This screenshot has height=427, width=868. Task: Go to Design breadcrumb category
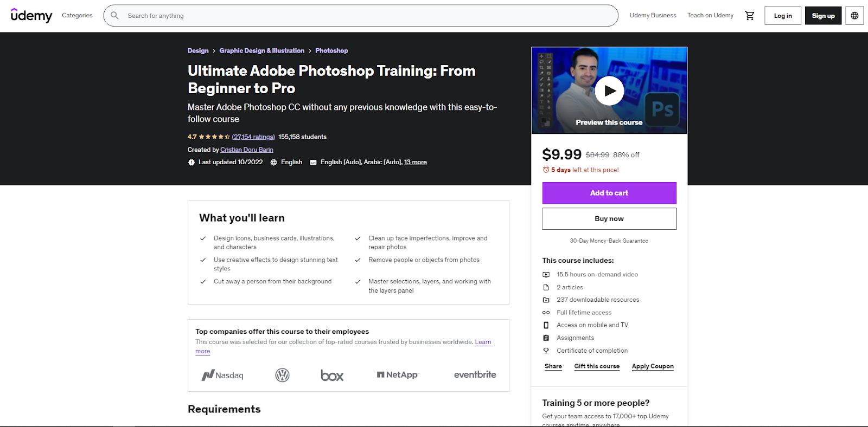(198, 51)
